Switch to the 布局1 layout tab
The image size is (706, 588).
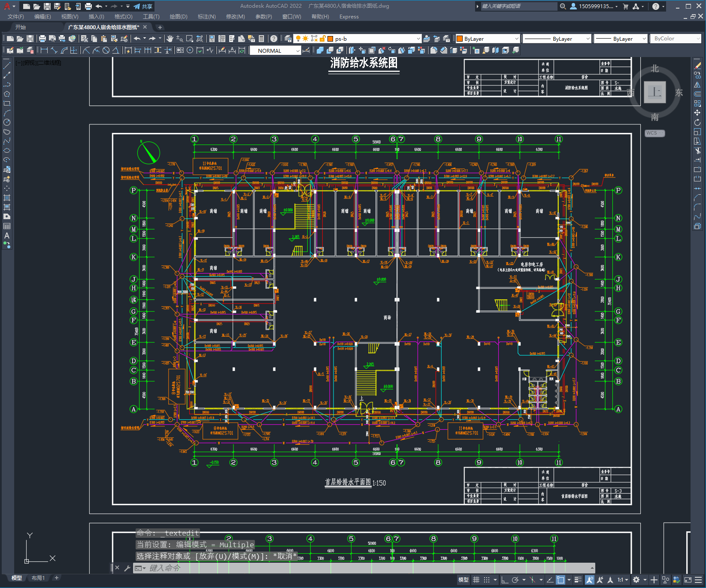tap(38, 578)
